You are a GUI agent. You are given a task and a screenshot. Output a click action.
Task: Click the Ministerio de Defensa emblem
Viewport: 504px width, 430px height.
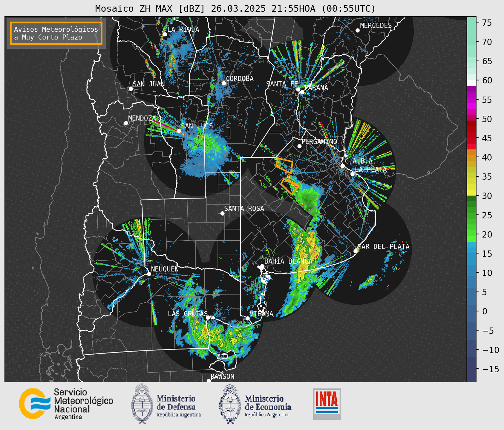pos(142,404)
